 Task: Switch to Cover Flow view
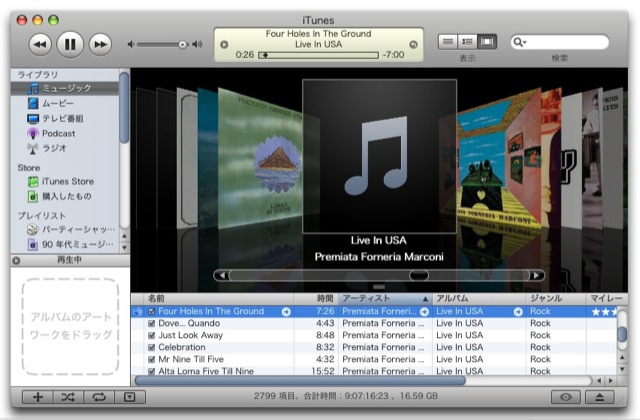tap(487, 42)
